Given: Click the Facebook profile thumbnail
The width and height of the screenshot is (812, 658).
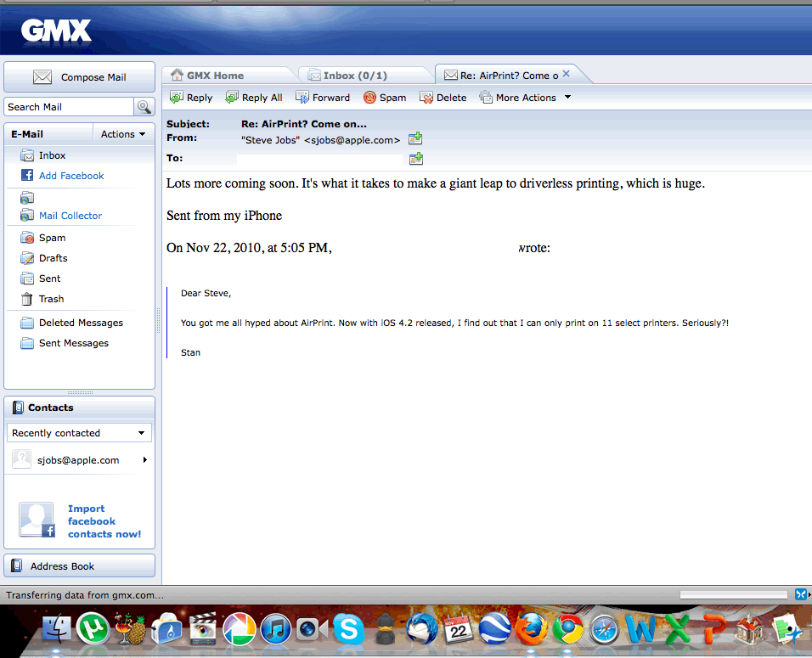Looking at the screenshot, I should pyautogui.click(x=37, y=520).
